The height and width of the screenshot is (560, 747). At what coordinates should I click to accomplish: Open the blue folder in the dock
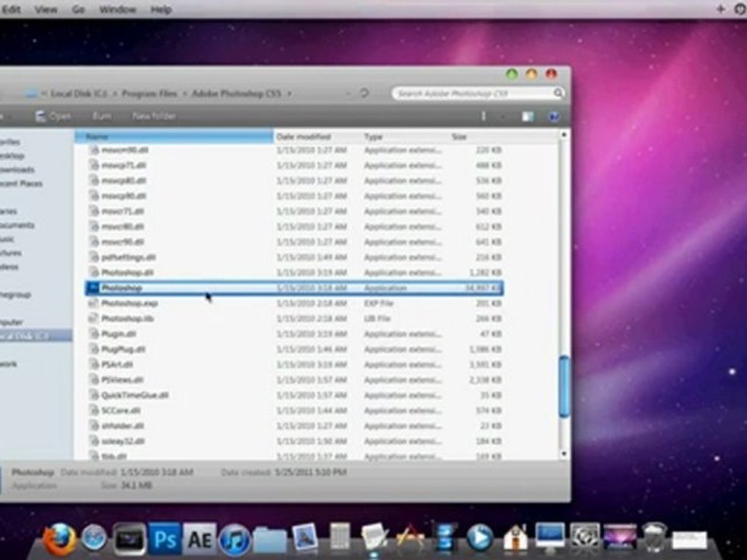pyautogui.click(x=270, y=540)
